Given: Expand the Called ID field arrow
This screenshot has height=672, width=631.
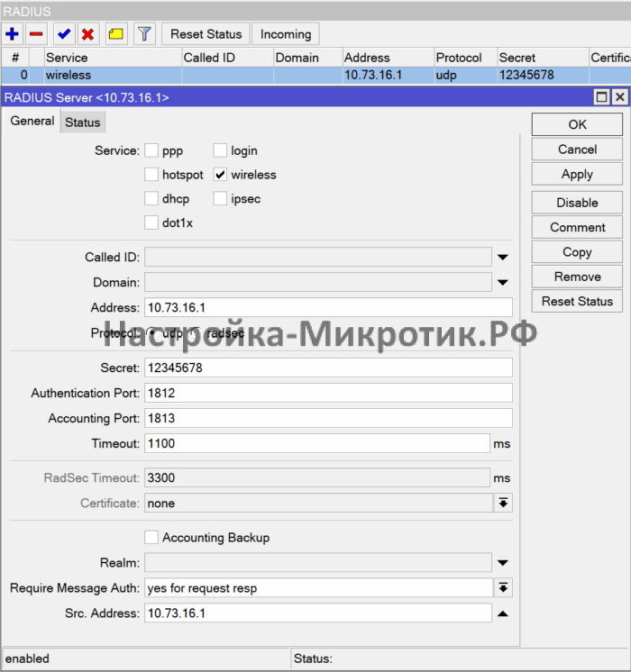Looking at the screenshot, I should (503, 258).
